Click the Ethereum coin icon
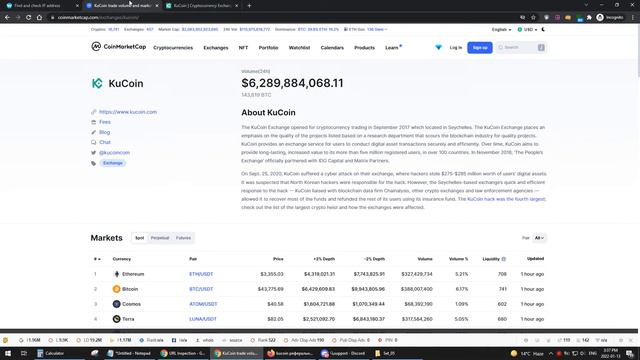Viewport: 640px width, 360px height. click(116, 274)
